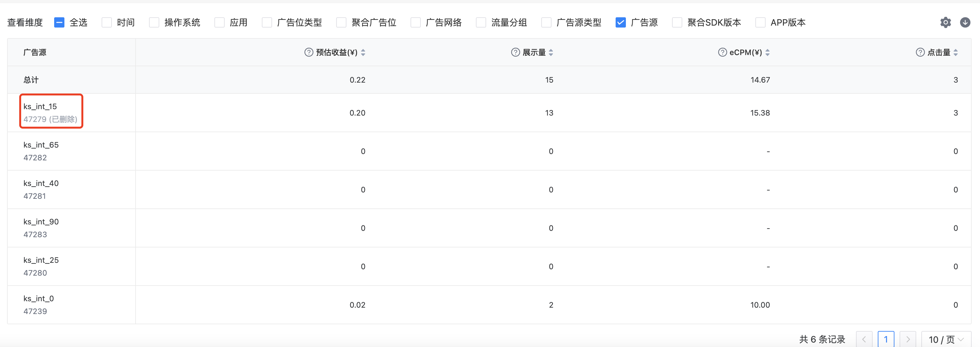980x347 pixels.
Task: Enable the 聚合广告位 dimension checkbox
Action: coord(341,22)
